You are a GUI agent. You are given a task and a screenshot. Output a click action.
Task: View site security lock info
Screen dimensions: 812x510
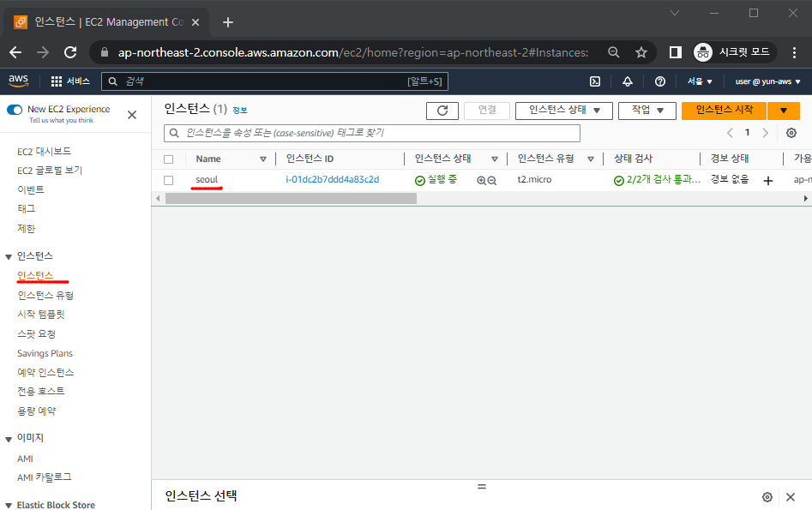105,52
